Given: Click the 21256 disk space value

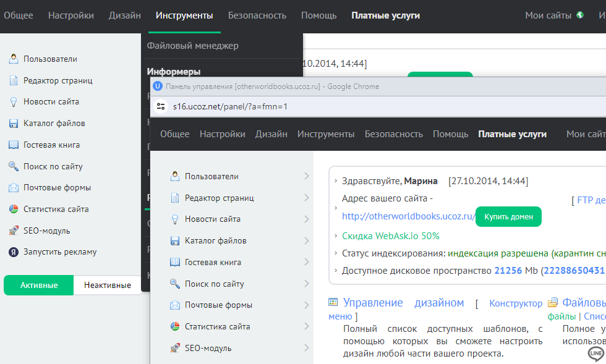Looking at the screenshot, I should click(508, 271).
